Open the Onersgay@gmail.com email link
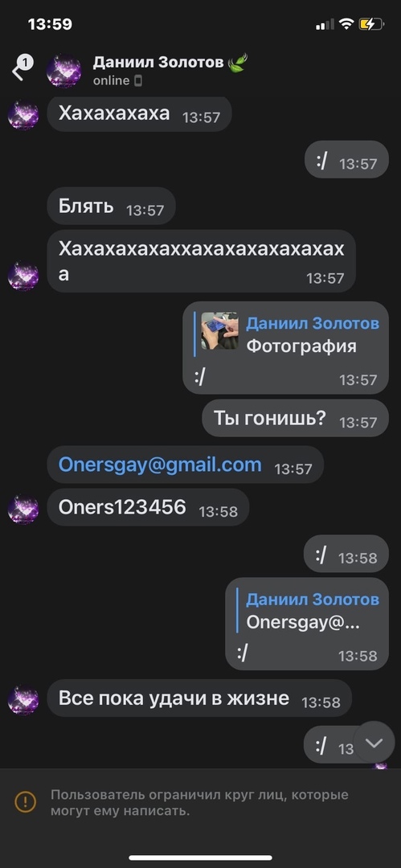The image size is (401, 868). (160, 465)
